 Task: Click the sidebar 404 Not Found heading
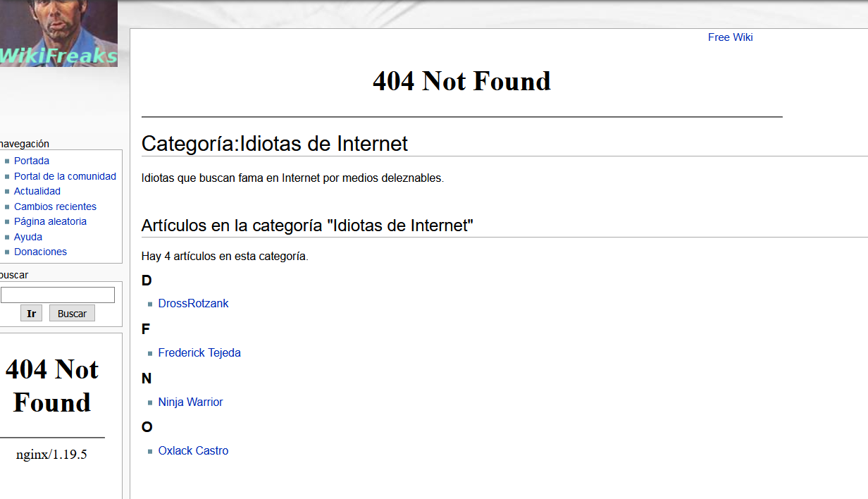52,386
